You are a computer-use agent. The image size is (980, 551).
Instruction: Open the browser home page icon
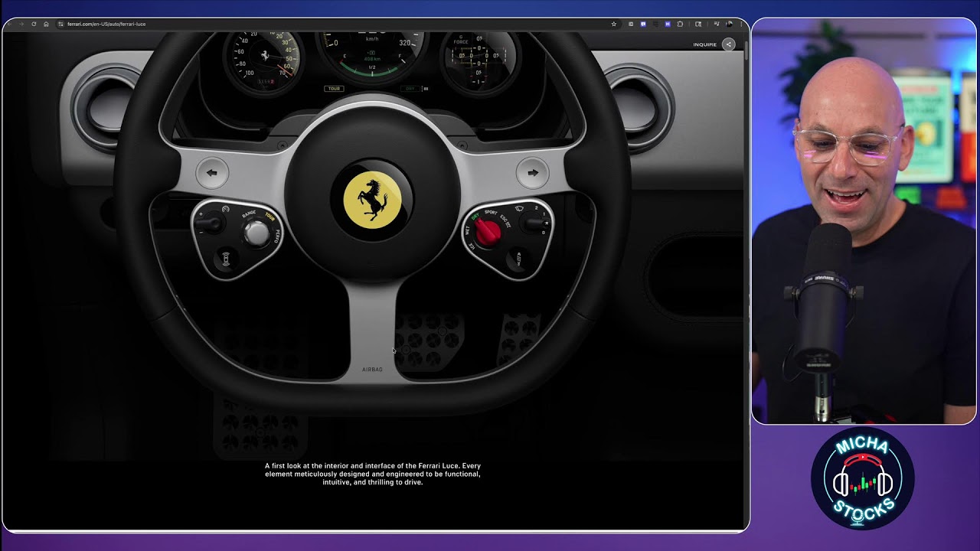pyautogui.click(x=46, y=24)
